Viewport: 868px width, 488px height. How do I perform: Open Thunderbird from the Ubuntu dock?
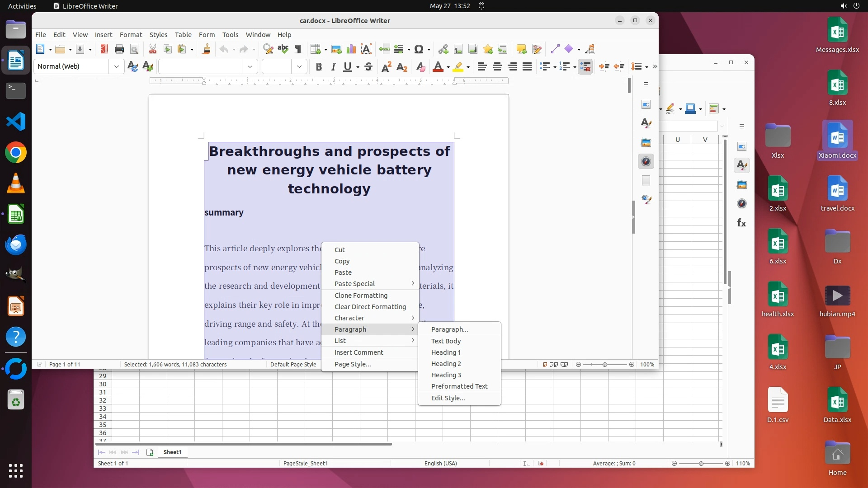[16, 245]
